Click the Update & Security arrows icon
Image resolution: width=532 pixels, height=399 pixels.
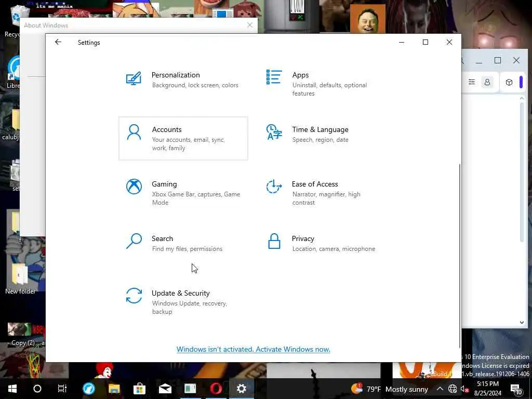pyautogui.click(x=134, y=296)
